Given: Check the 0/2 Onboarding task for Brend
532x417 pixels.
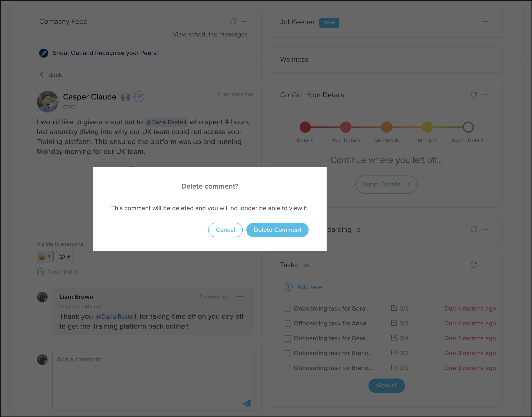Looking at the screenshot, I should tap(288, 368).
